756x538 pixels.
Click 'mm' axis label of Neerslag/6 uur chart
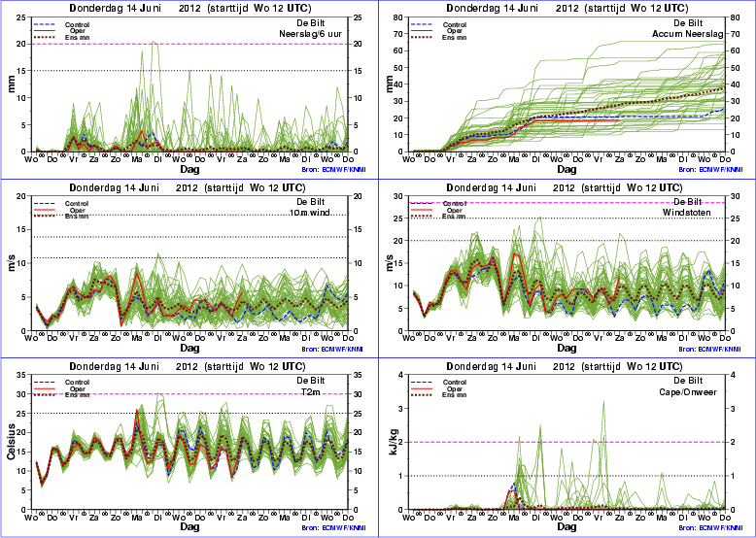pyautogui.click(x=11, y=84)
